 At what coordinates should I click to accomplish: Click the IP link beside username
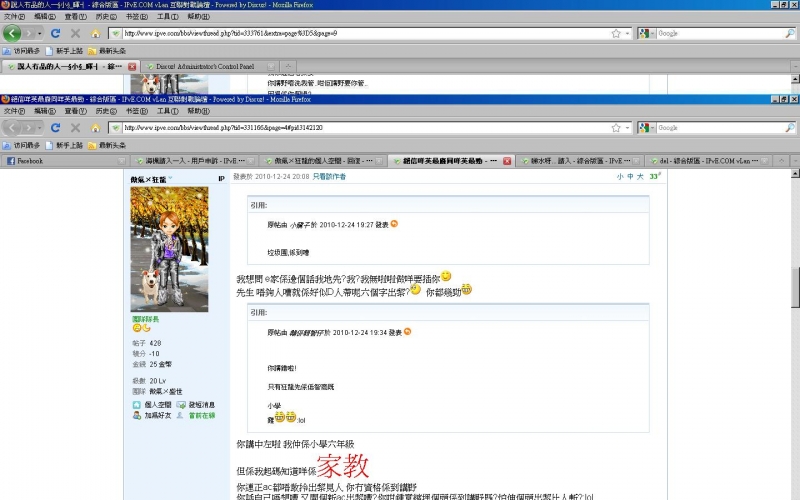tap(221, 178)
